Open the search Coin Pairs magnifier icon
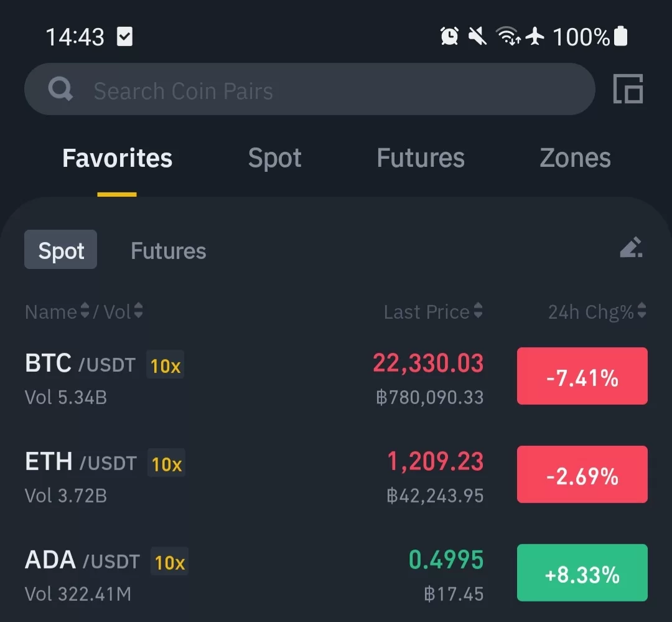672x622 pixels. 60,90
